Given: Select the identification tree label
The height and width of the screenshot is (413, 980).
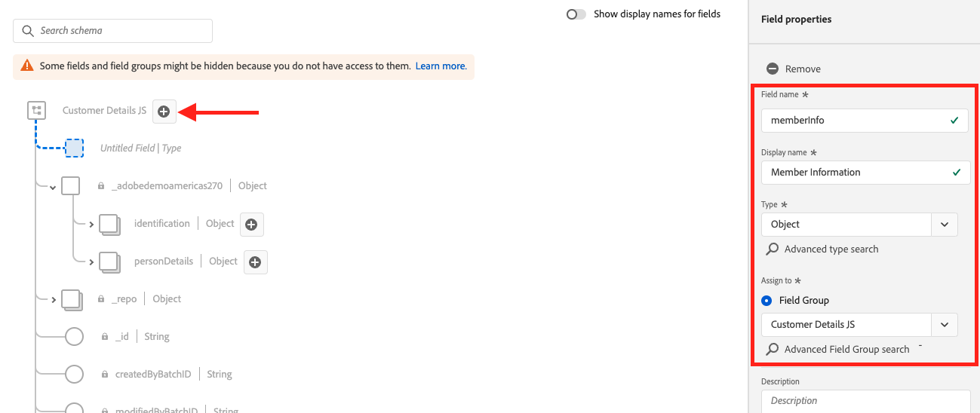Looking at the screenshot, I should [161, 224].
